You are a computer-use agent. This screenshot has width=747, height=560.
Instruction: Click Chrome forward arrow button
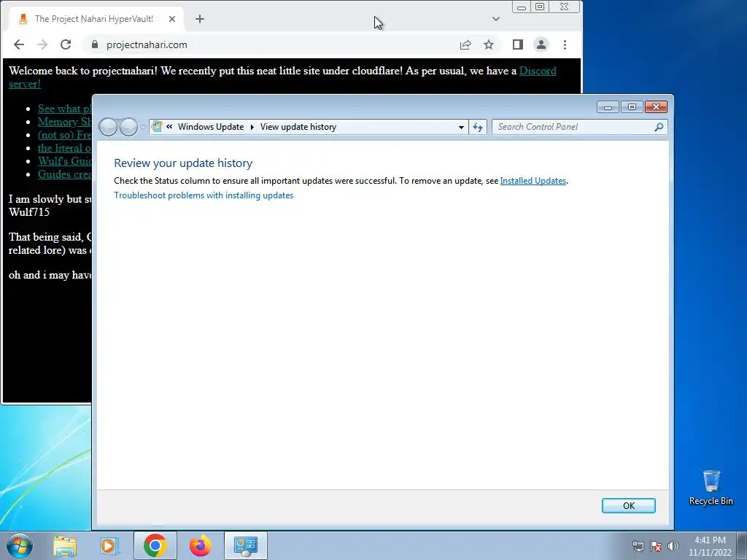click(42, 44)
